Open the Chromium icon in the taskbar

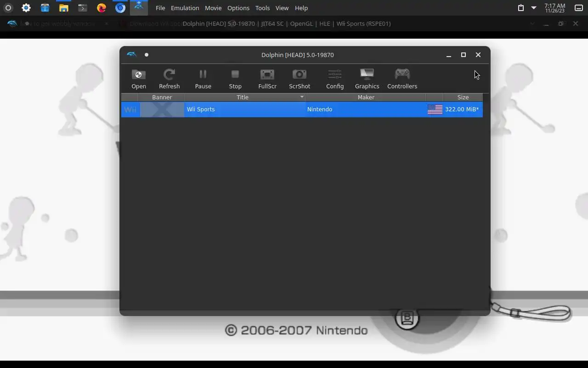pos(120,8)
